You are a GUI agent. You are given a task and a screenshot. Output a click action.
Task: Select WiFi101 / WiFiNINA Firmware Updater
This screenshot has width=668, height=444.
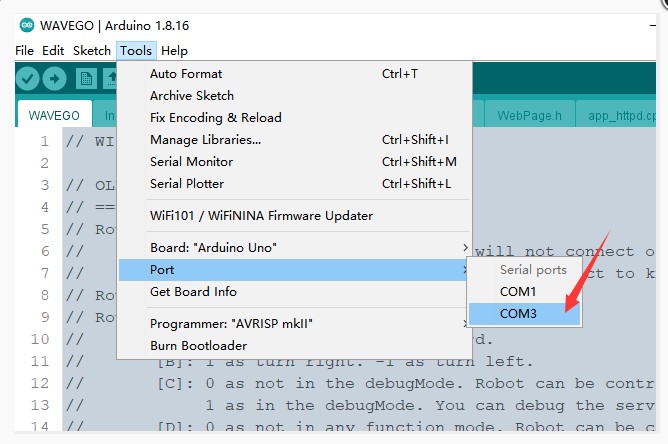(295, 216)
